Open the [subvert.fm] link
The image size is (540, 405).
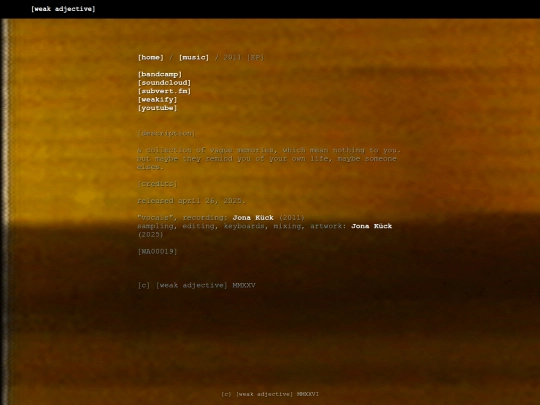point(164,91)
